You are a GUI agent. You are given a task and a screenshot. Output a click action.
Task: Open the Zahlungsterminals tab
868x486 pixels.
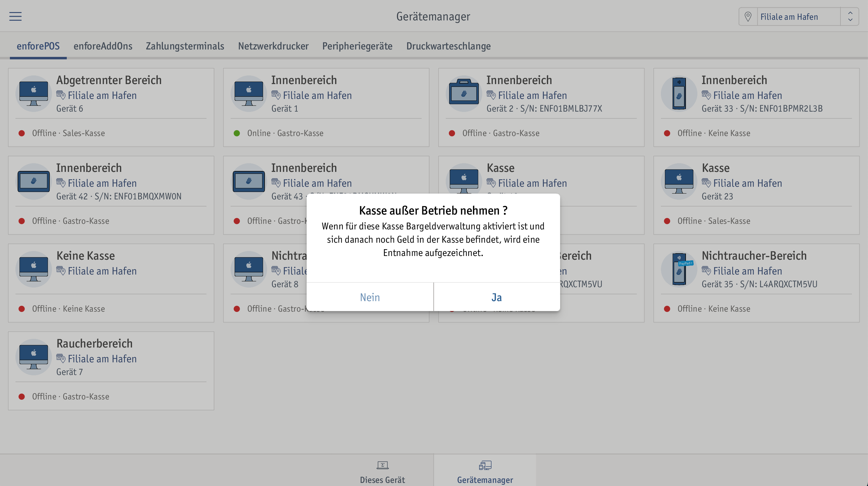(185, 46)
